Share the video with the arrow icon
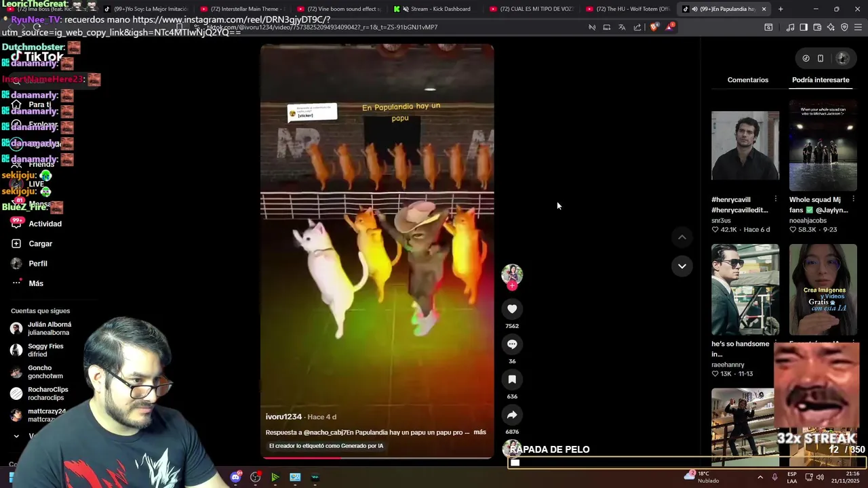This screenshot has height=488, width=868. tap(512, 415)
